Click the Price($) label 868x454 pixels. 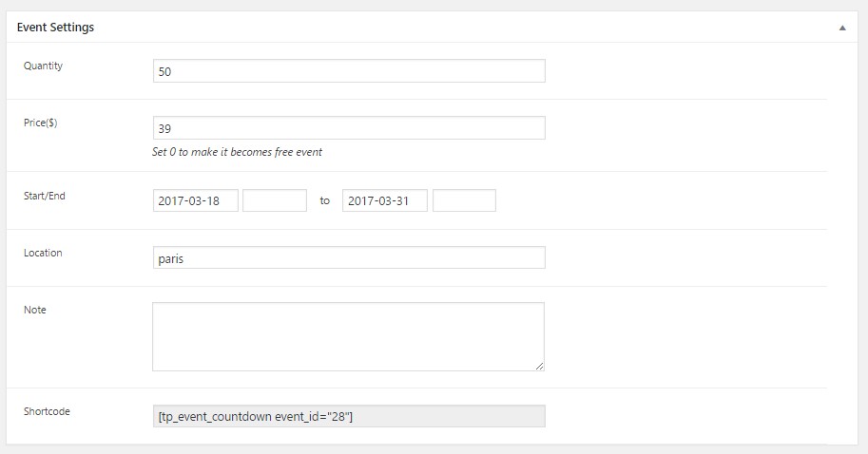(x=41, y=123)
